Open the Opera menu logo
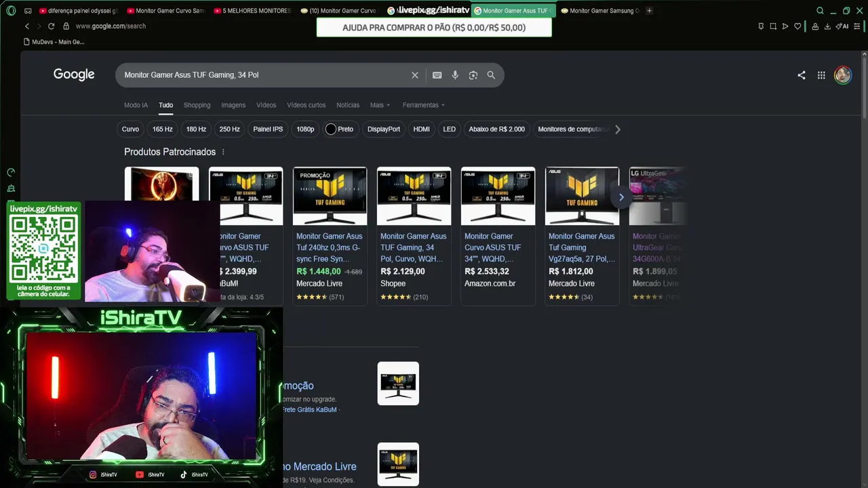This screenshot has width=868, height=488. pos(11,11)
